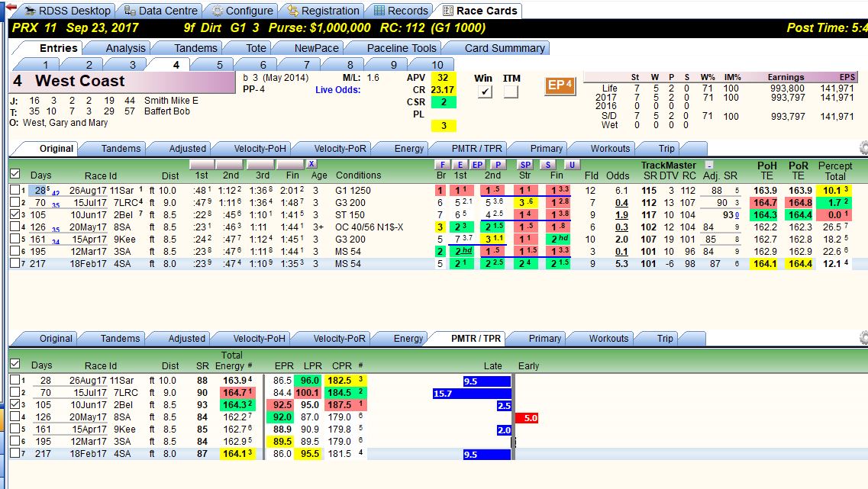This screenshot has height=489, width=868.
Task: Click the blue 42 link beside 28 days
Action: point(56,193)
